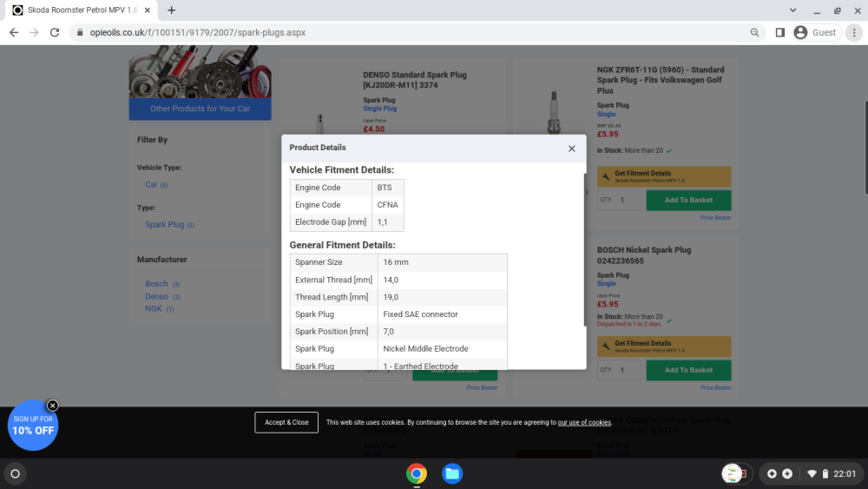Filter by Denso manufacturer
Image resolution: width=868 pixels, height=489 pixels.
click(162, 296)
